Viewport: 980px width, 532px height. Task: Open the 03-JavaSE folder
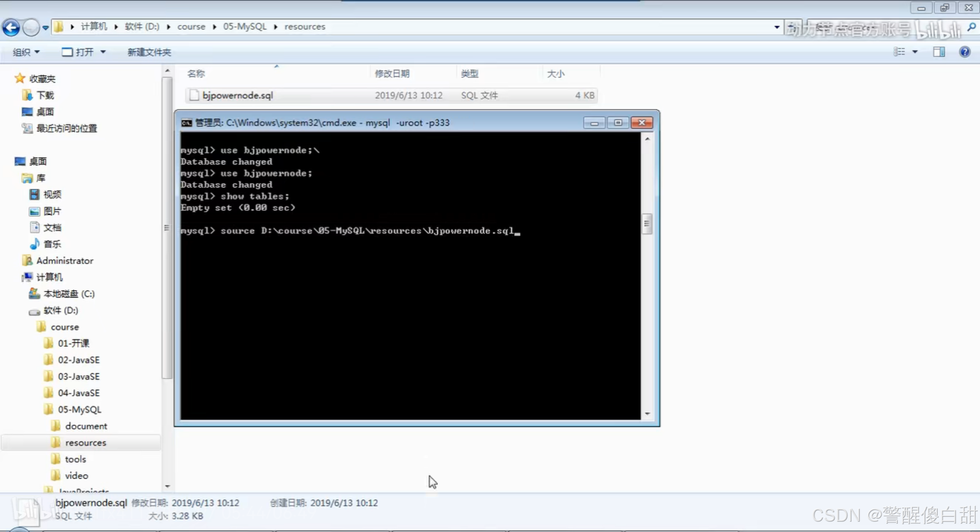pyautogui.click(x=79, y=376)
